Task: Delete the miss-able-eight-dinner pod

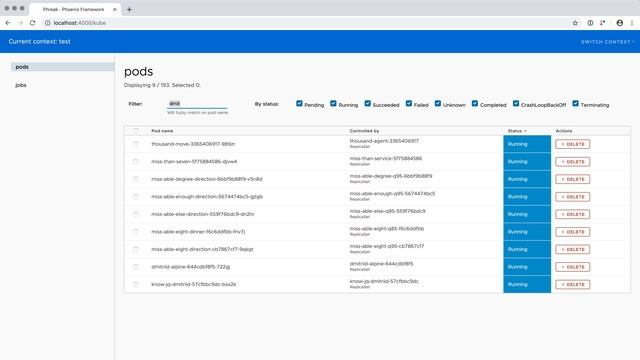Action: 572,232
